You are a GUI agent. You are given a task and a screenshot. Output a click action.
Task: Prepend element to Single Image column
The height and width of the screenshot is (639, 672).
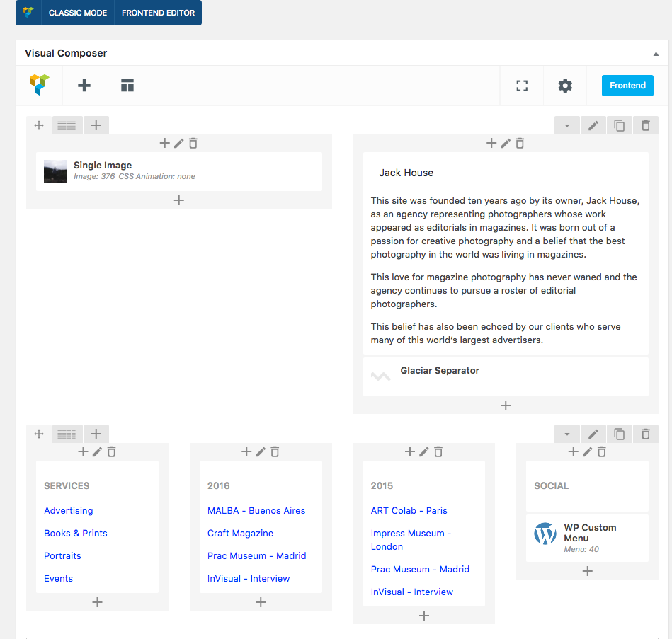164,143
